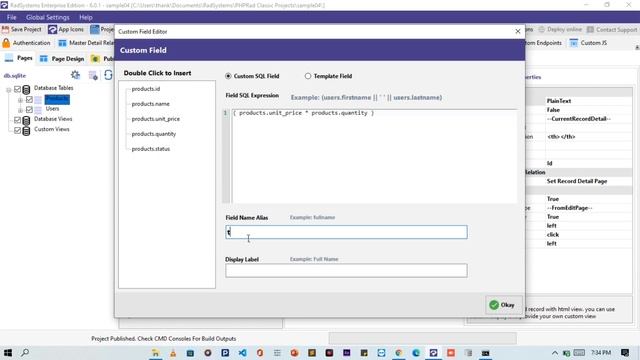This screenshot has width=640, height=360.
Task: Open Microsoft Edge from the taskbar
Action: (x=416, y=353)
